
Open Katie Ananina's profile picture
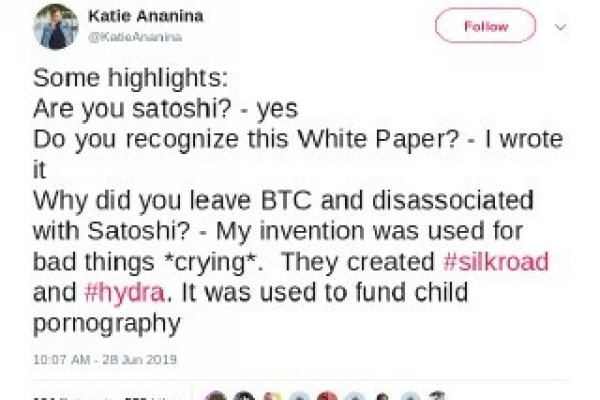tap(56, 26)
